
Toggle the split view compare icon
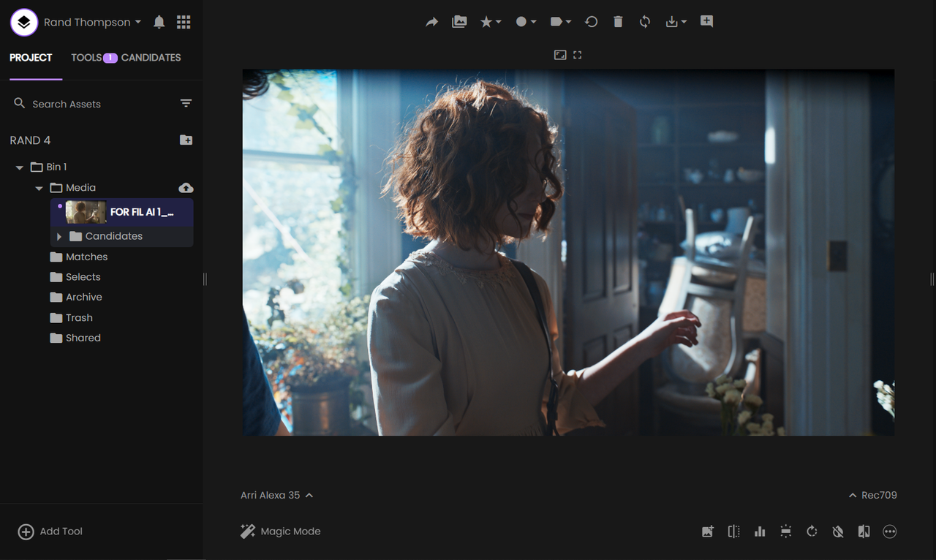click(x=733, y=531)
